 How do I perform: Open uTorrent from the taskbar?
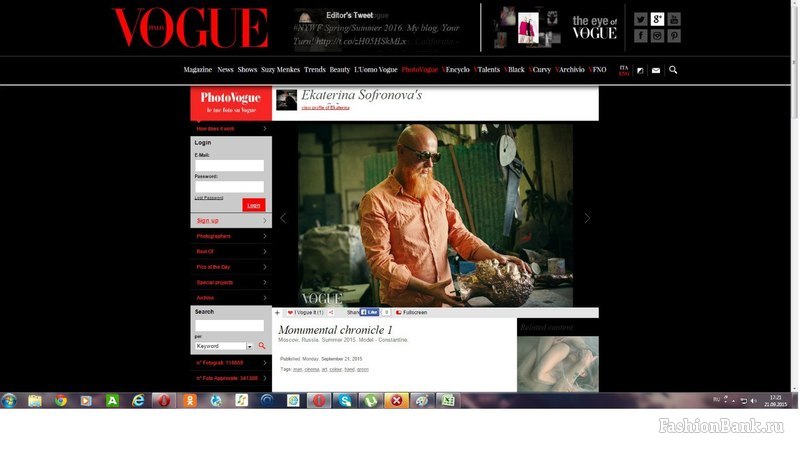(370, 401)
